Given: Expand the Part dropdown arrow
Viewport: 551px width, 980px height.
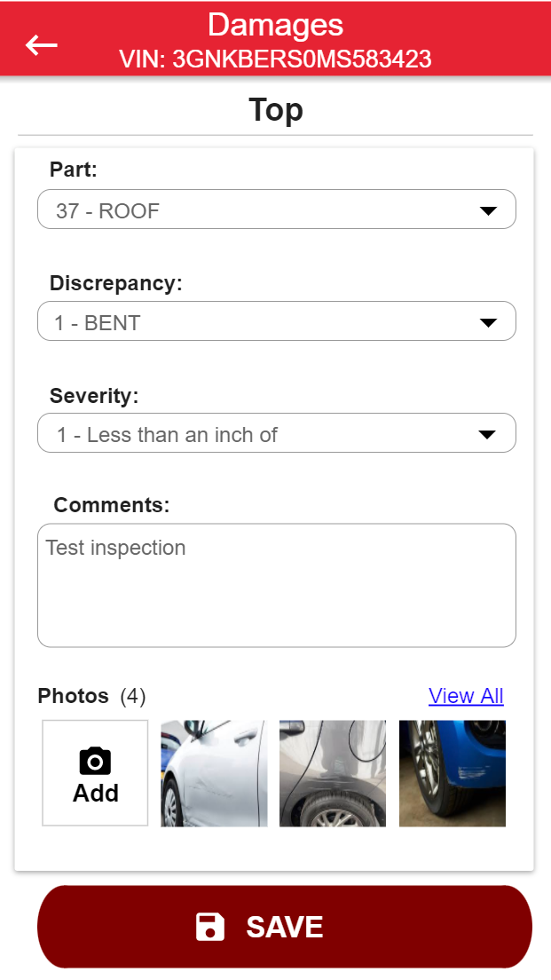Looking at the screenshot, I should (x=488, y=210).
